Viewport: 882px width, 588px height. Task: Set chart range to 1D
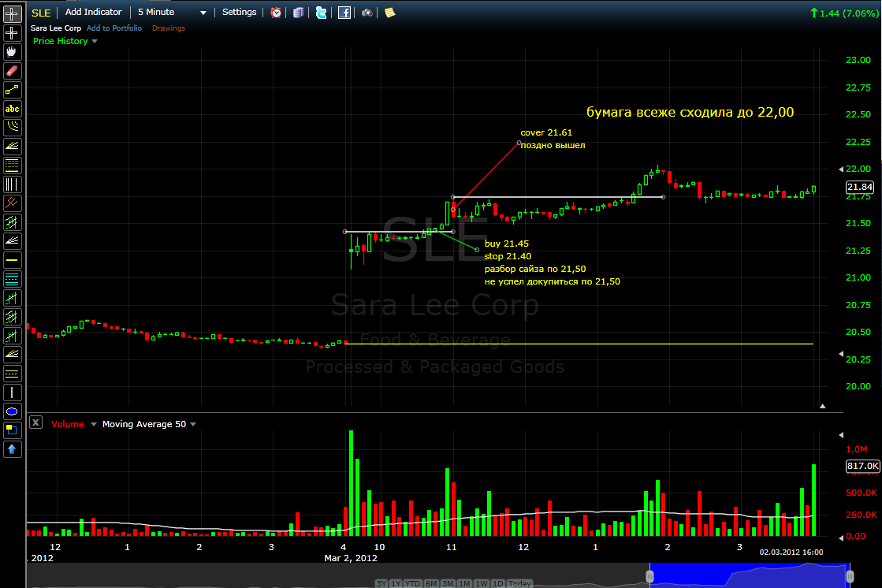click(x=498, y=583)
